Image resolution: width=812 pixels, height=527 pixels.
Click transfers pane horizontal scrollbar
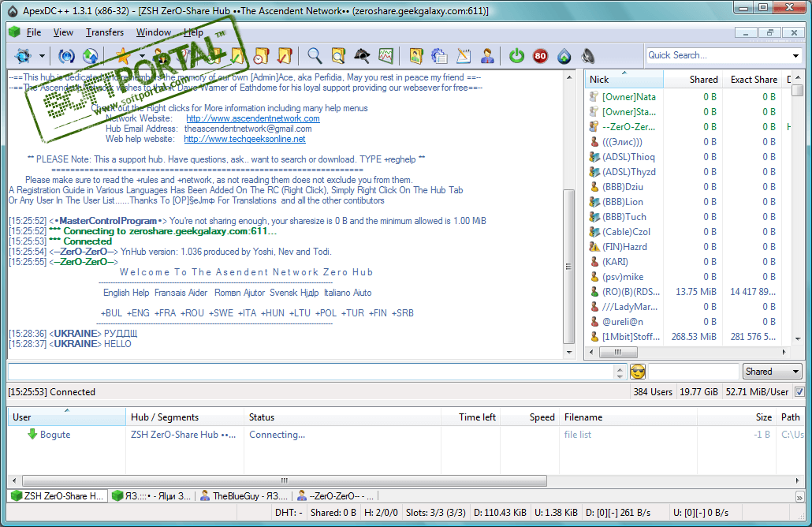point(285,480)
